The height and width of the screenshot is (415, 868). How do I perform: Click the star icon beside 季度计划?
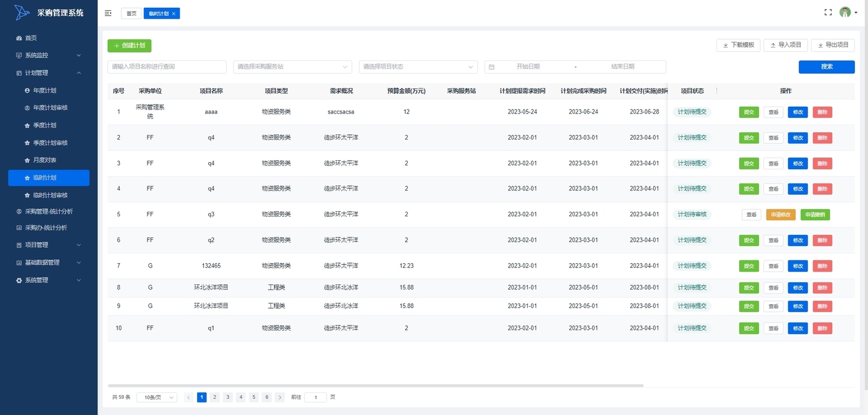tap(27, 125)
